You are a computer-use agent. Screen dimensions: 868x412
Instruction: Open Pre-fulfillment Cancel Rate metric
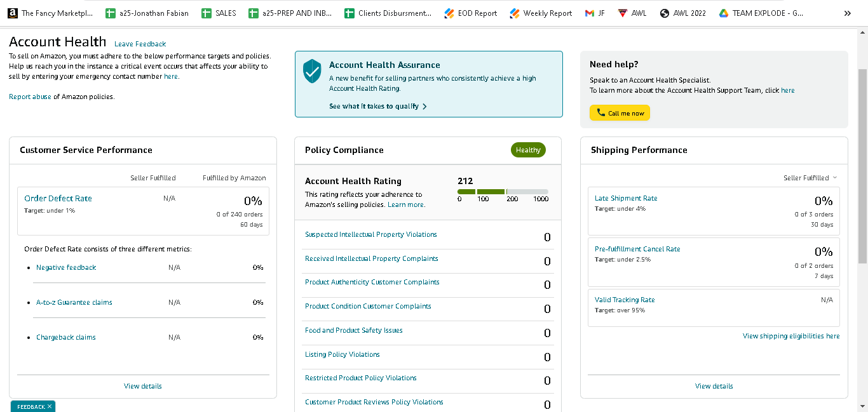point(637,249)
